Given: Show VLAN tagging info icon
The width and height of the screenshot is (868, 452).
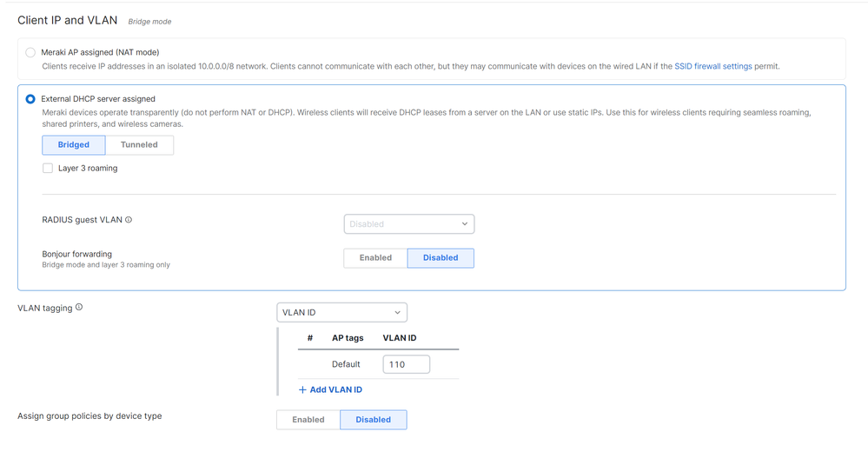Looking at the screenshot, I should pos(79,307).
